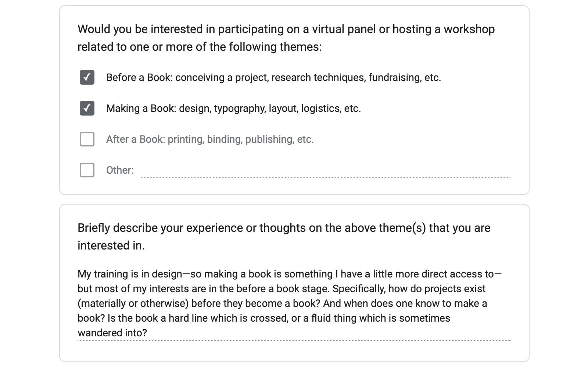
Task: Check the After a Book checkbox
Action: tap(87, 139)
